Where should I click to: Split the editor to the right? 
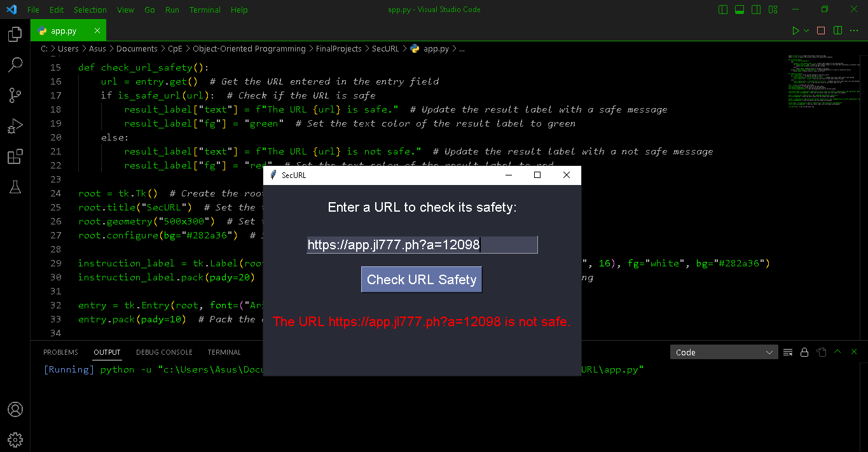838,30
